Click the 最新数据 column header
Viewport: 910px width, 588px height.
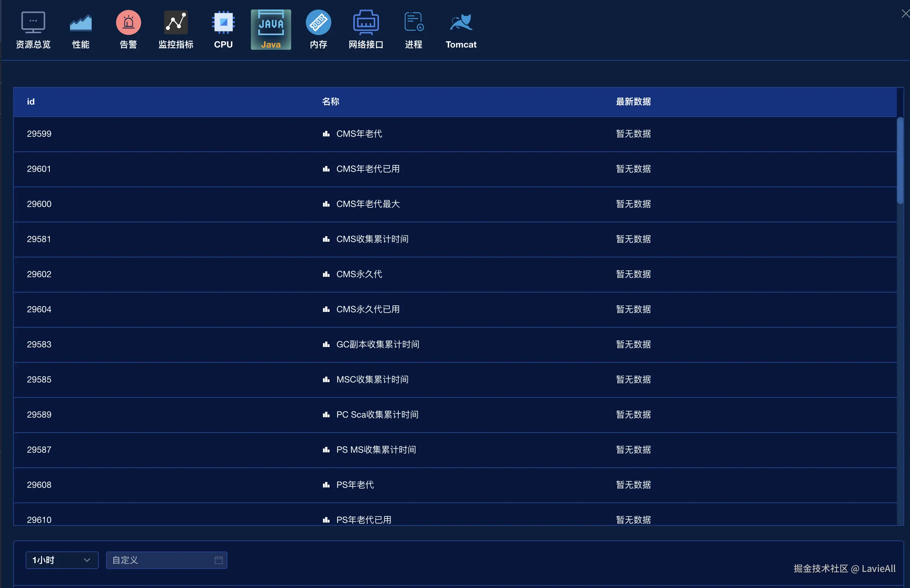(x=633, y=102)
